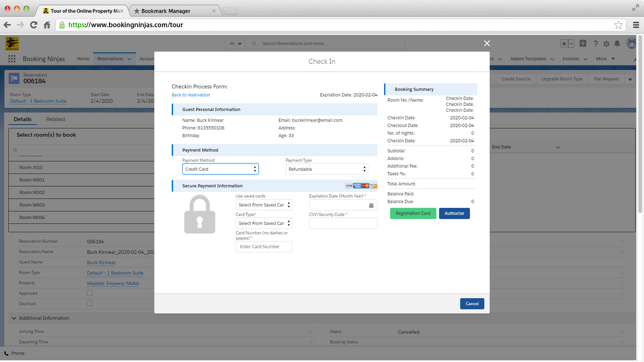Open the Invoices nav tab
The width and height of the screenshot is (644, 362).
click(571, 59)
